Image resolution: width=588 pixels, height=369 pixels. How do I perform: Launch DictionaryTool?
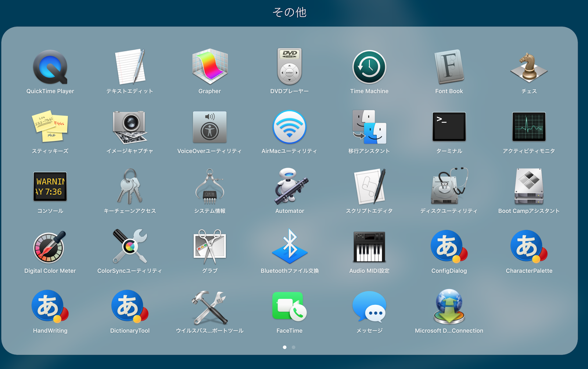click(x=130, y=307)
